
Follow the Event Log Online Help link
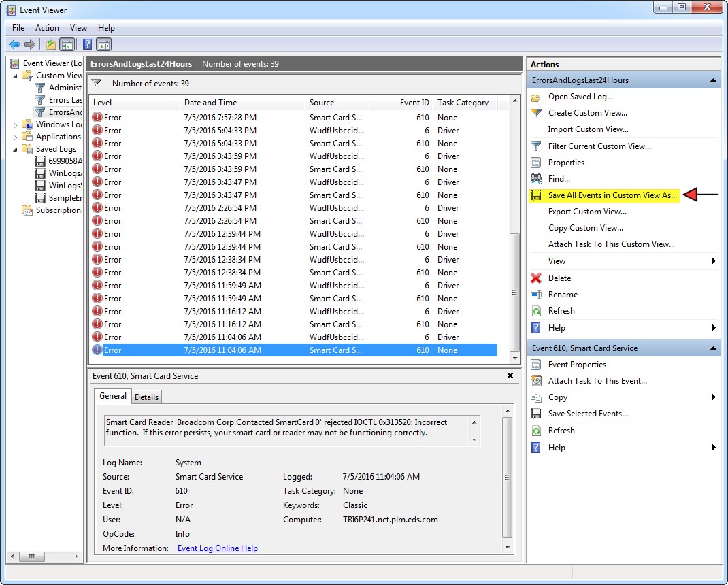[x=218, y=548]
